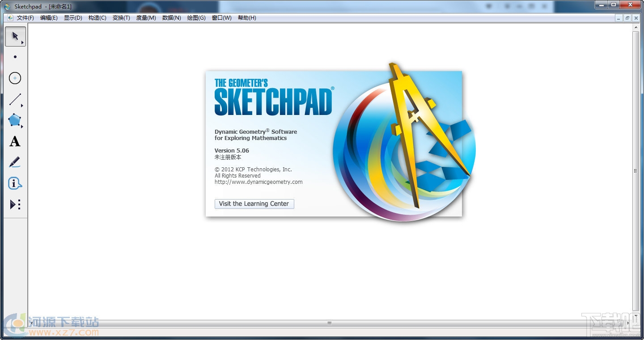The image size is (644, 340).
Task: Pick the Straightedge segment tool
Action: click(x=15, y=99)
